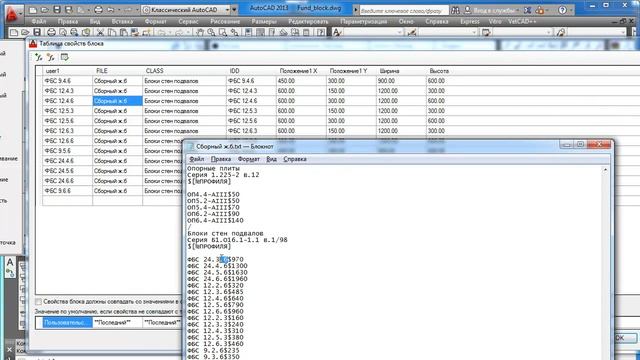Open the Express menu in AutoCAD

click(x=470, y=21)
